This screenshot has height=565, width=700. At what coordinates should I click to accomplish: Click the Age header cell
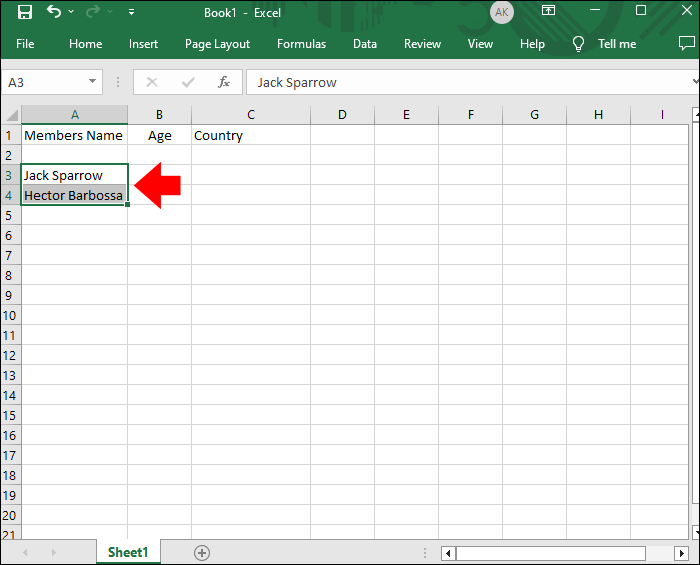pyautogui.click(x=159, y=135)
